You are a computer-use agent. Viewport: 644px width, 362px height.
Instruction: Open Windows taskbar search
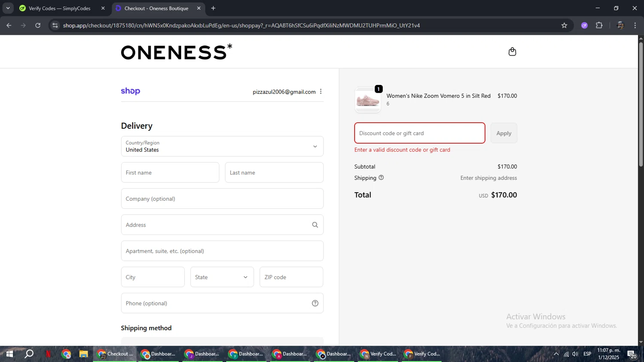29,354
